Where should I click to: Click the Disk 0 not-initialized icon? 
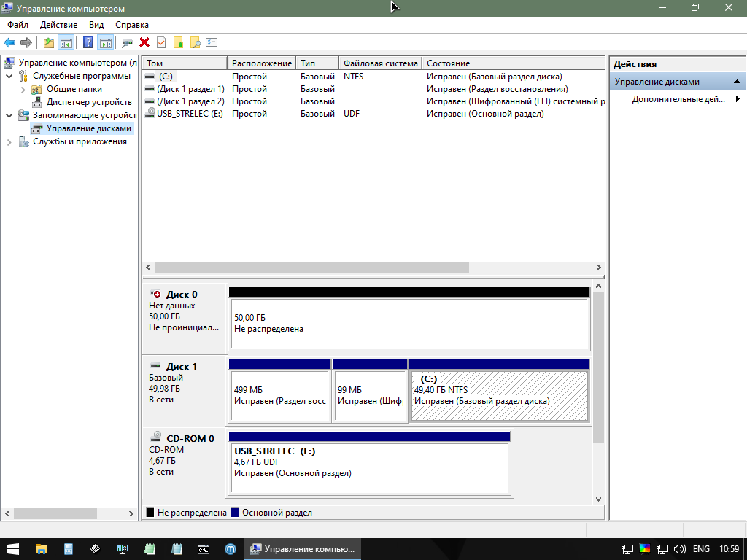(155, 294)
